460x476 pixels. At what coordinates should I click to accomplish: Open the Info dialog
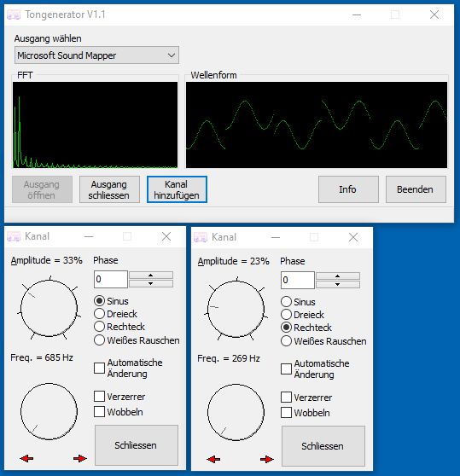[x=348, y=189]
